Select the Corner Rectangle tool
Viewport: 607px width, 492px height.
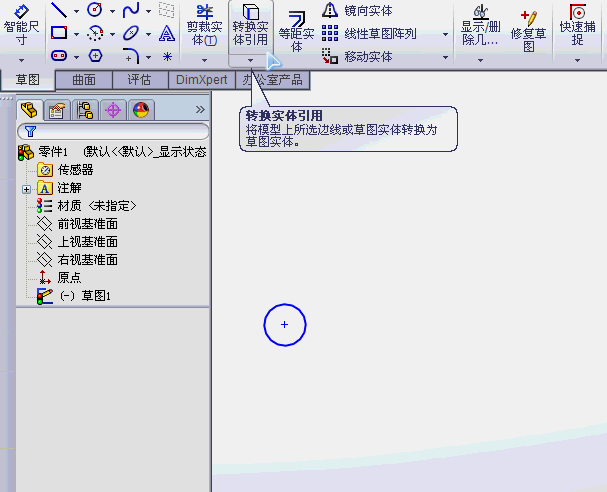tap(59, 33)
